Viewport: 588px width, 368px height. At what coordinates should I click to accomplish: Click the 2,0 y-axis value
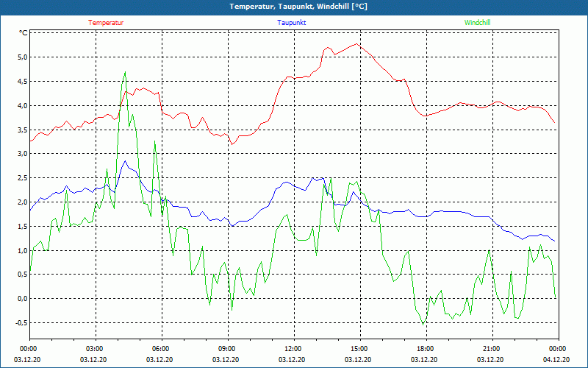[x=23, y=202]
